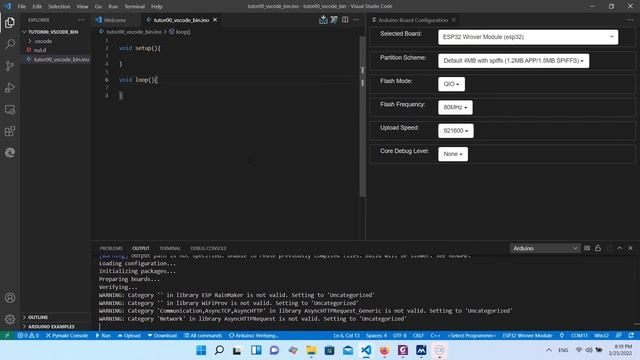This screenshot has width=640, height=360.
Task: Click All commands in status bar
Action: pos(203,336)
